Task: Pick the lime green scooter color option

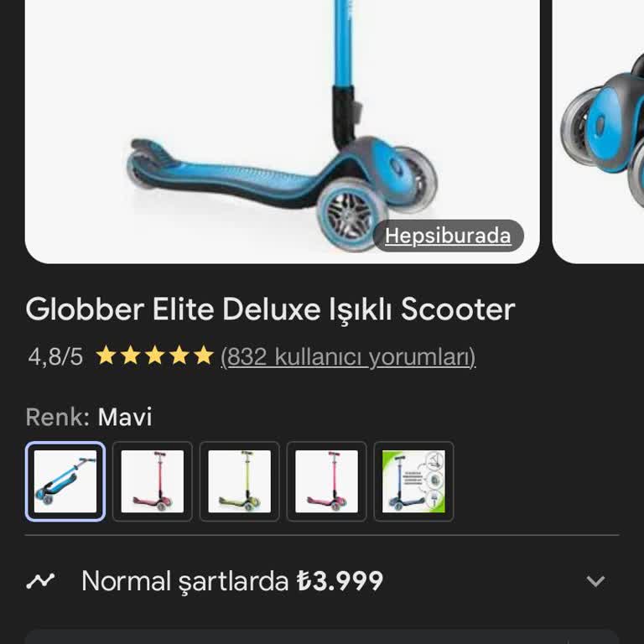Action: click(x=240, y=481)
